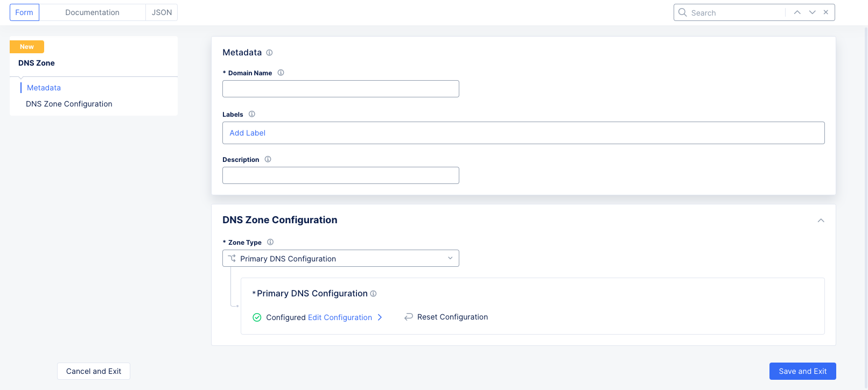868x390 pixels.
Task: Collapse the DNS Zone Configuration section
Action: tap(821, 221)
